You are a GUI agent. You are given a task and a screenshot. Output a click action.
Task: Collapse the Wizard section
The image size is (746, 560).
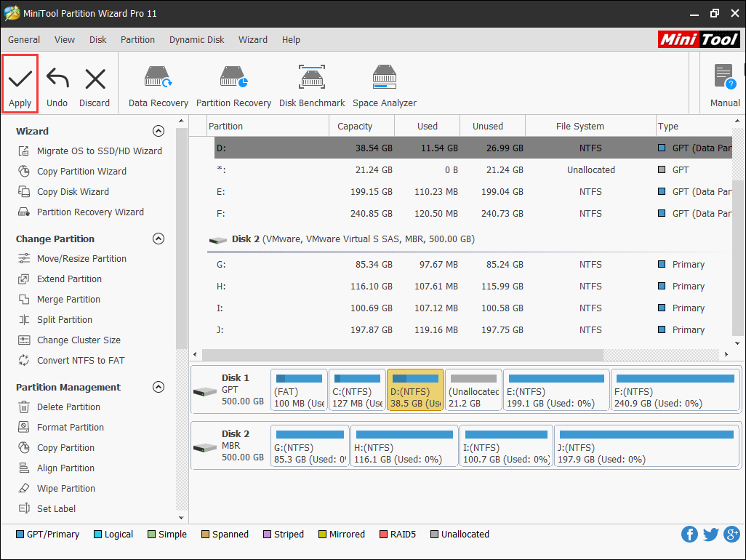[x=159, y=132]
